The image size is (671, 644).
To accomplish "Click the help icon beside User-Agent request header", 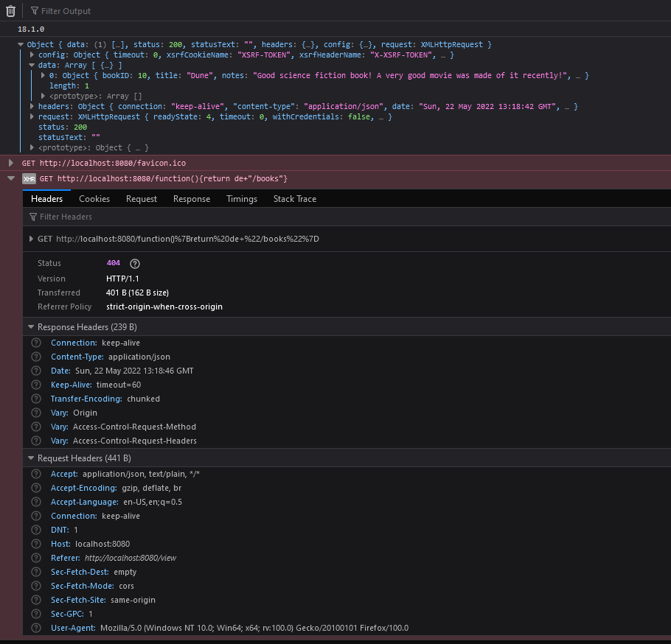I will (35, 628).
